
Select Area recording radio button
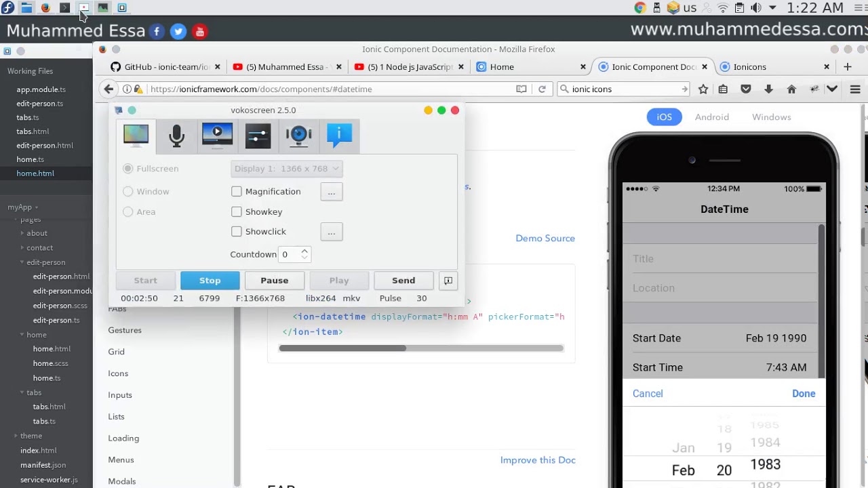click(127, 211)
